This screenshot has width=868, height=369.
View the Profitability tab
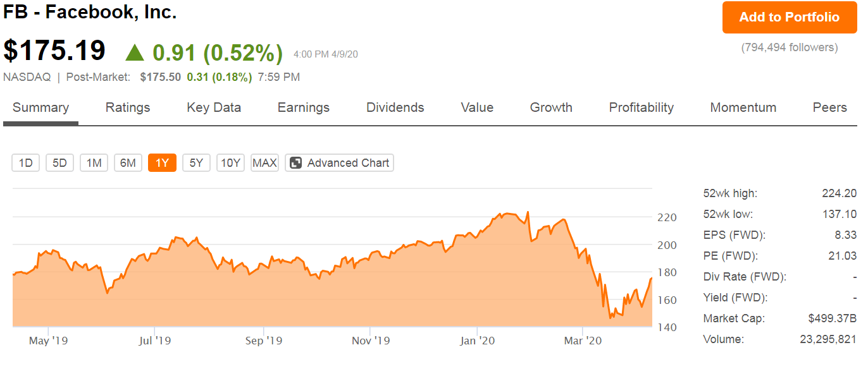pos(641,107)
